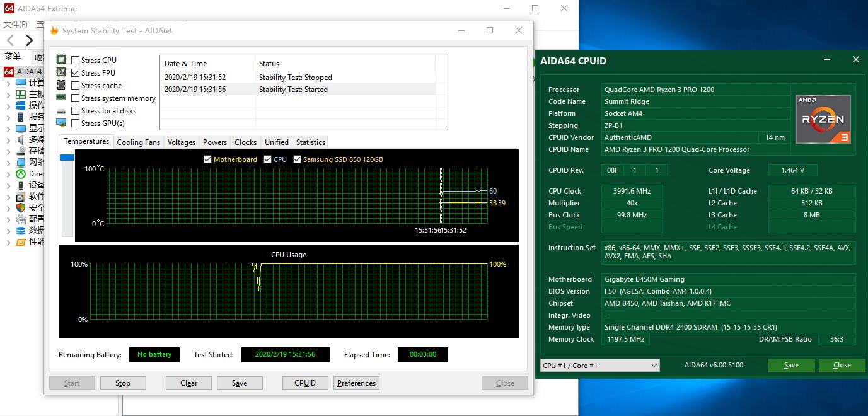Expand the Windows operating system tree node arrow
The height and width of the screenshot is (416, 868).
[x=8, y=105]
